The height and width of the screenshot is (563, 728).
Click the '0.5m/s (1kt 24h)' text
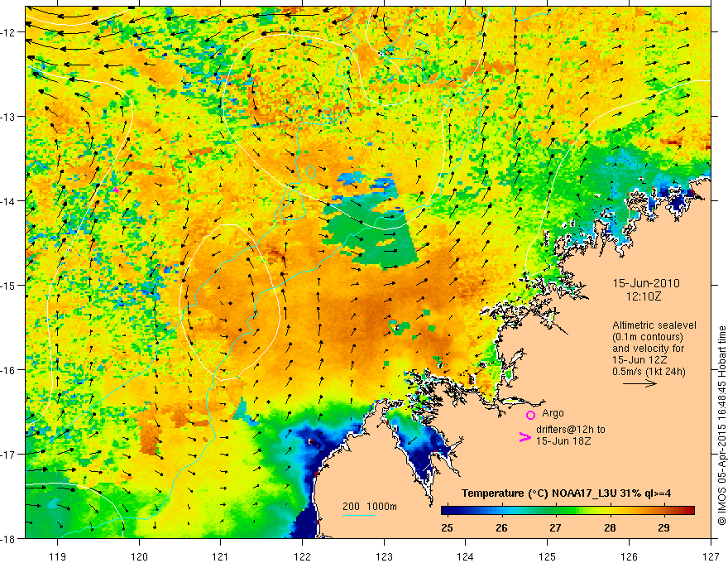(x=649, y=371)
